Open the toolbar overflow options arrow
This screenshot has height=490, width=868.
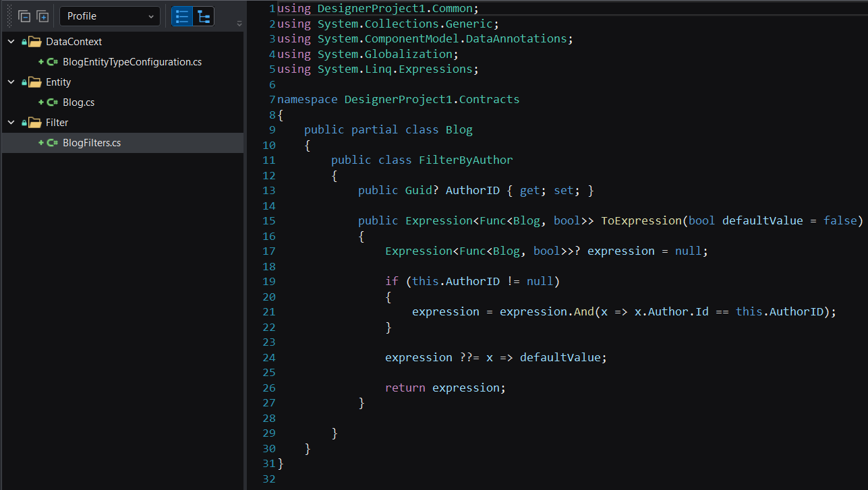[x=239, y=24]
